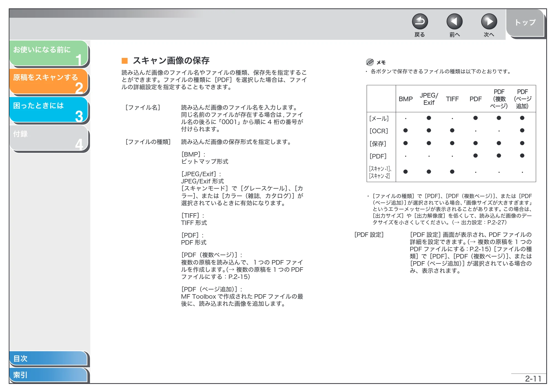The width and height of the screenshot is (554, 392).
Task: Click the orange square beside スキャン画像の保存
Action: click(x=125, y=61)
